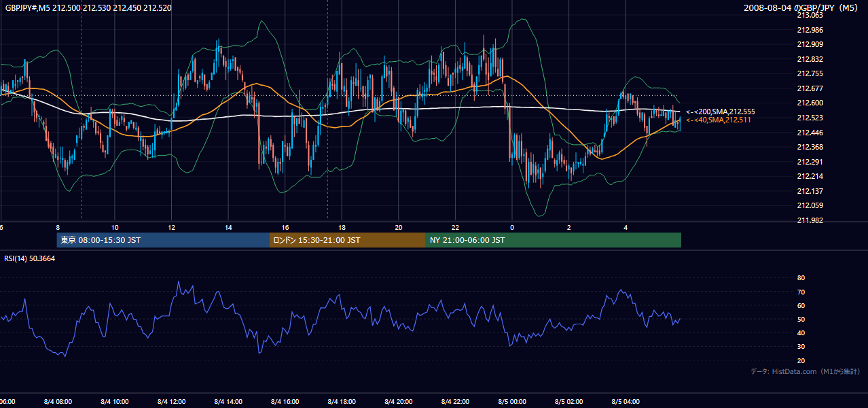Click hour label 22 under the price chart

pyautogui.click(x=455, y=228)
